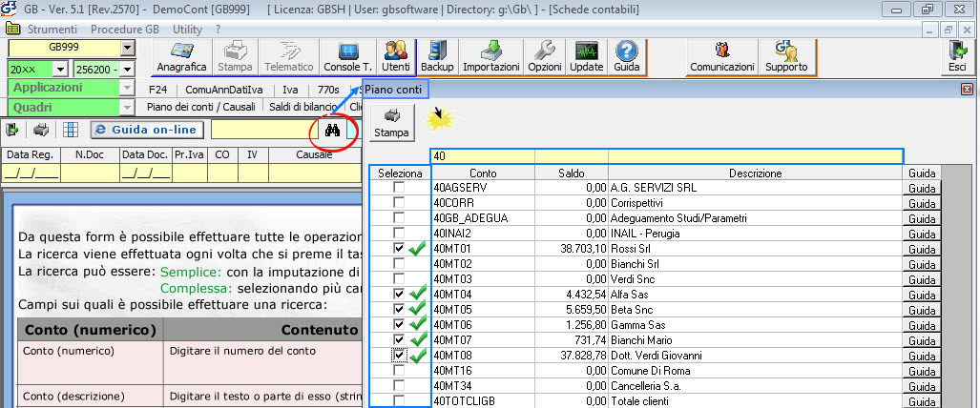This screenshot has width=980, height=408.
Task: Tick the checkbox for 40AGSERV
Action: pos(399,187)
